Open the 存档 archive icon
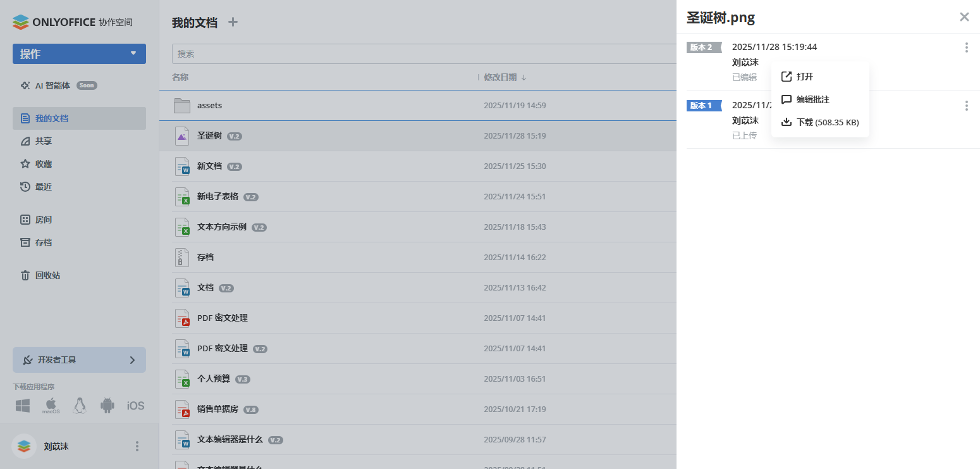980x469 pixels. [25, 242]
